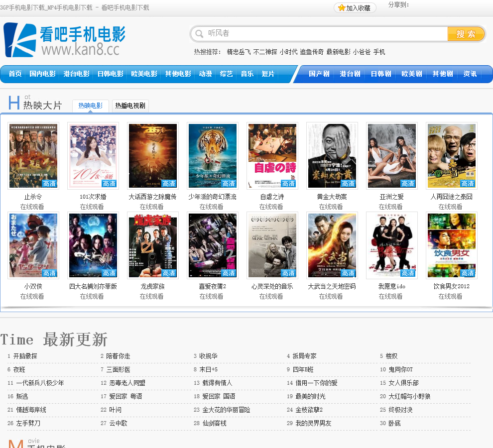The width and height of the screenshot is (493, 448).
Task: Open 欧美电影 nav menu item
Action: click(x=144, y=74)
